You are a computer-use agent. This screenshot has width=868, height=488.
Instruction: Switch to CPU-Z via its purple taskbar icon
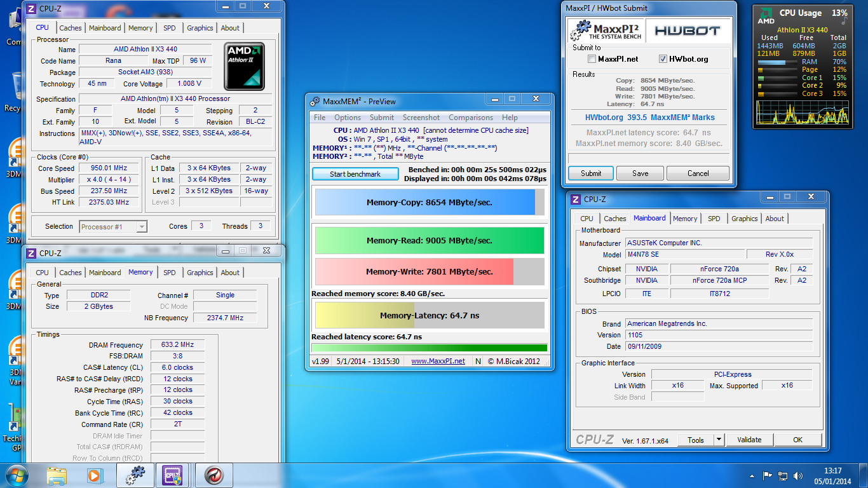[173, 475]
